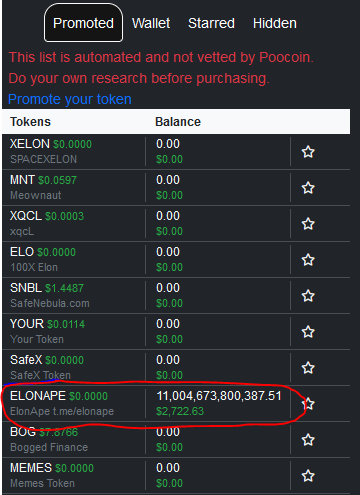Image resolution: width=360 pixels, height=495 pixels.
Task: Follow the Promote your token link
Action: pyautogui.click(x=70, y=99)
